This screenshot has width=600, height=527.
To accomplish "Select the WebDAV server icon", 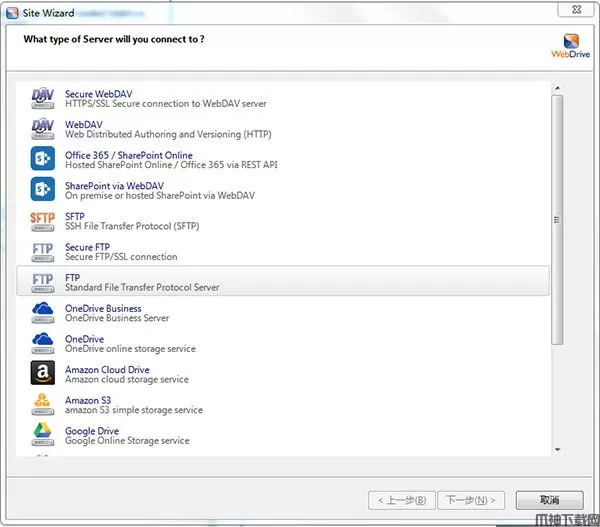I will [x=43, y=129].
